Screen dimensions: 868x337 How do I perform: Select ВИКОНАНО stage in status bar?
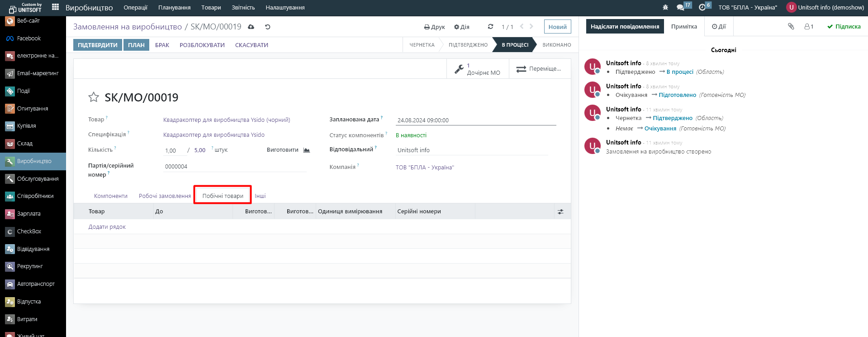click(x=556, y=45)
